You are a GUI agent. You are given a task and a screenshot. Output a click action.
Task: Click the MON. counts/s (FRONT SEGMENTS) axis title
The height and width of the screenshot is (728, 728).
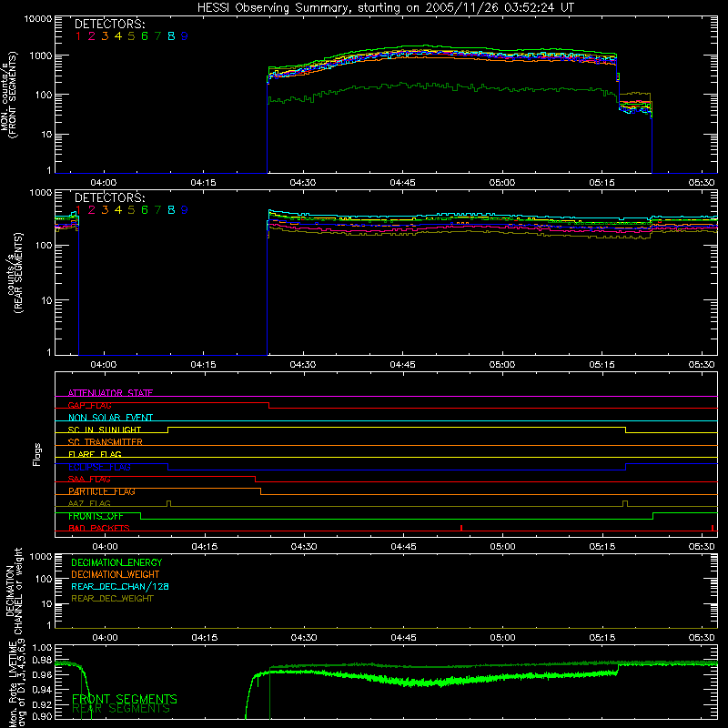9,96
